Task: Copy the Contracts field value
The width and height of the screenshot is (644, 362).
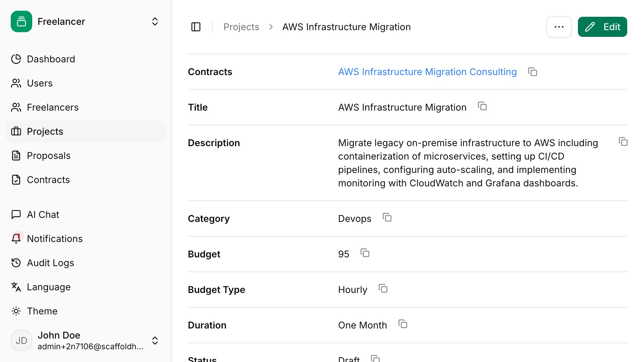Action: [532, 72]
